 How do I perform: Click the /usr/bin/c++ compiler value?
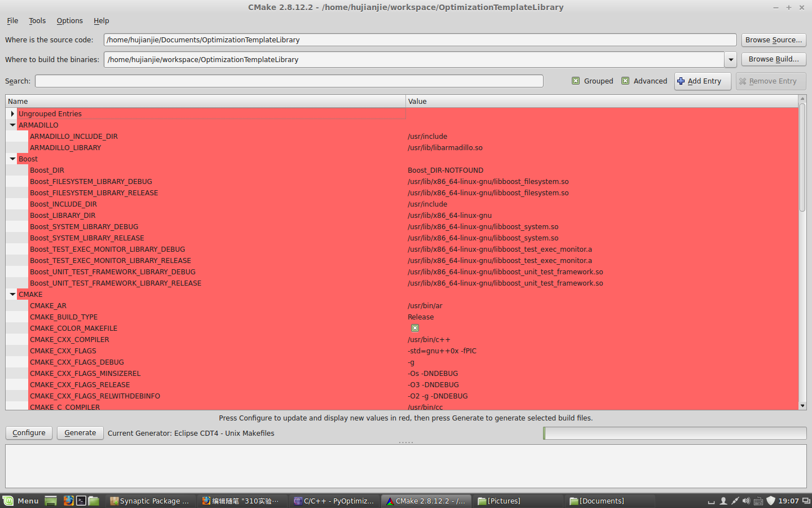tap(429, 339)
